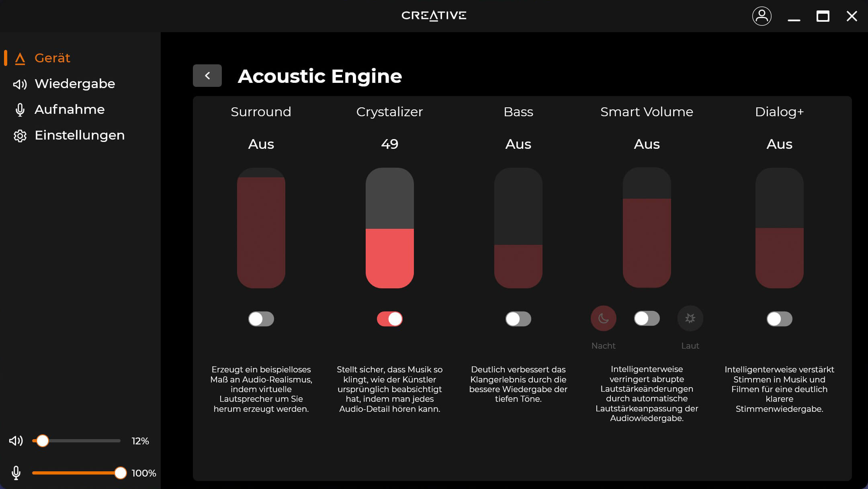Go back using the chevron button
The image size is (868, 489).
tap(207, 76)
